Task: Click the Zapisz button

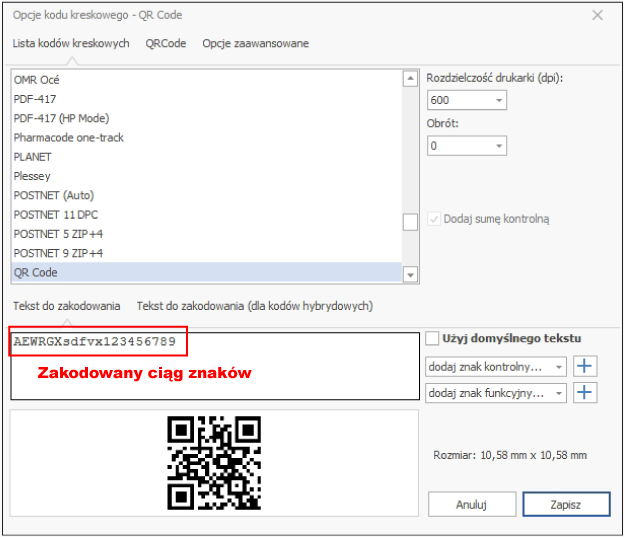Action: [566, 504]
